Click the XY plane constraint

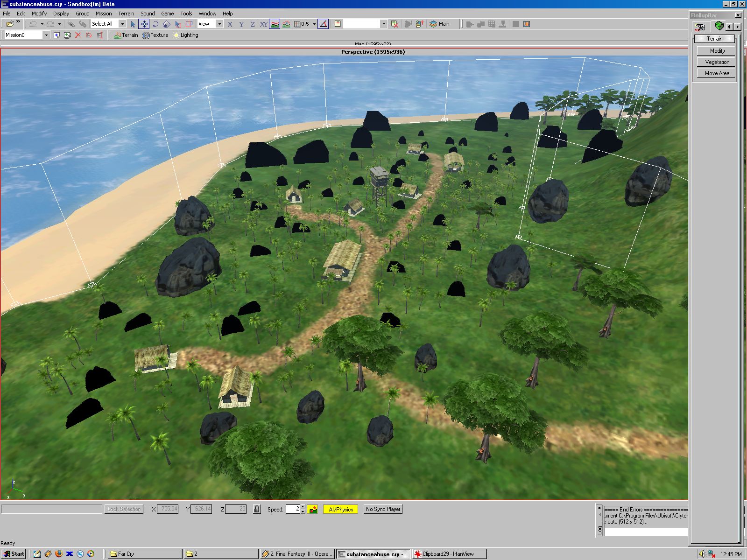click(x=264, y=24)
